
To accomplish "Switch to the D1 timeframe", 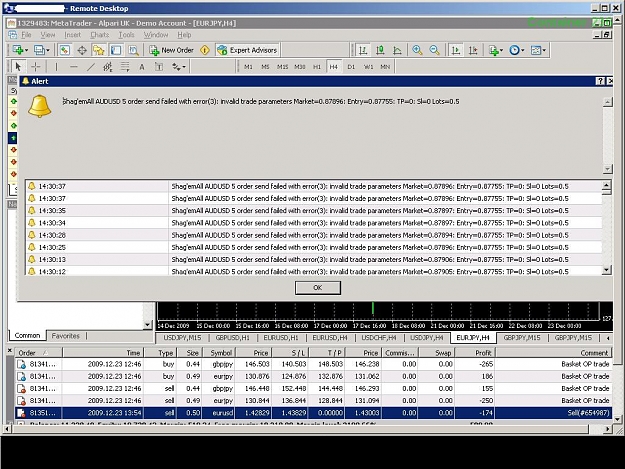I will point(351,67).
